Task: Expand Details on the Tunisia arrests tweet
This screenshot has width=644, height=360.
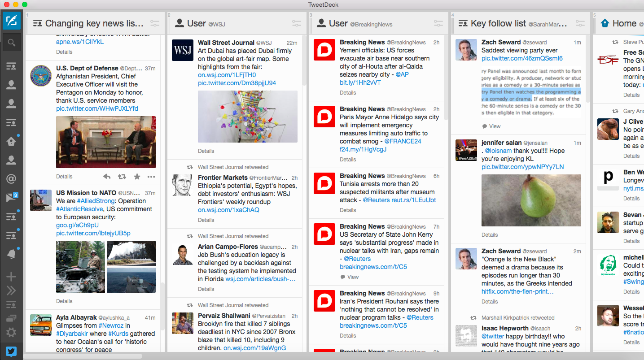Action: (x=348, y=210)
